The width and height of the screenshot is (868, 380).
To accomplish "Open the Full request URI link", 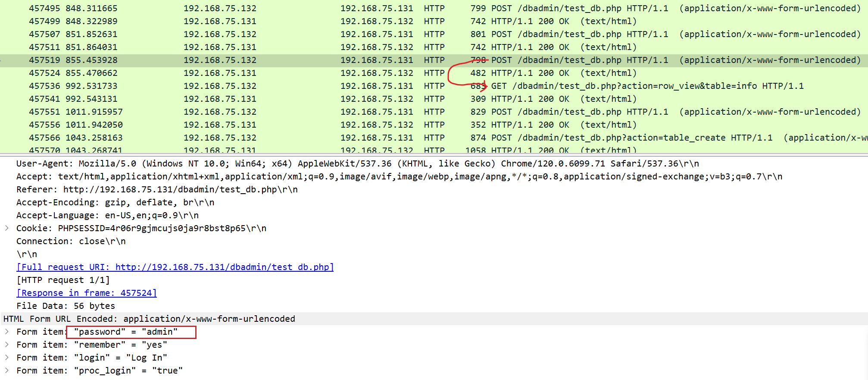I will [175, 267].
